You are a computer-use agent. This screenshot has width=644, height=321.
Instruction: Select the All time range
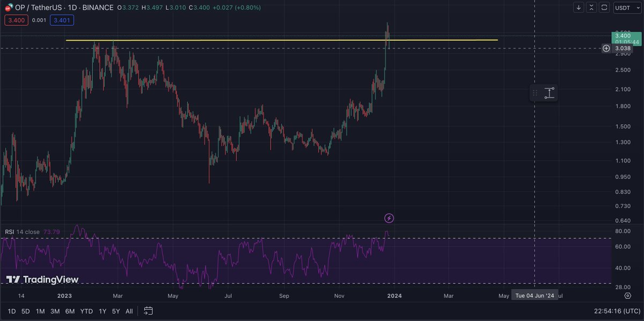[129, 311]
